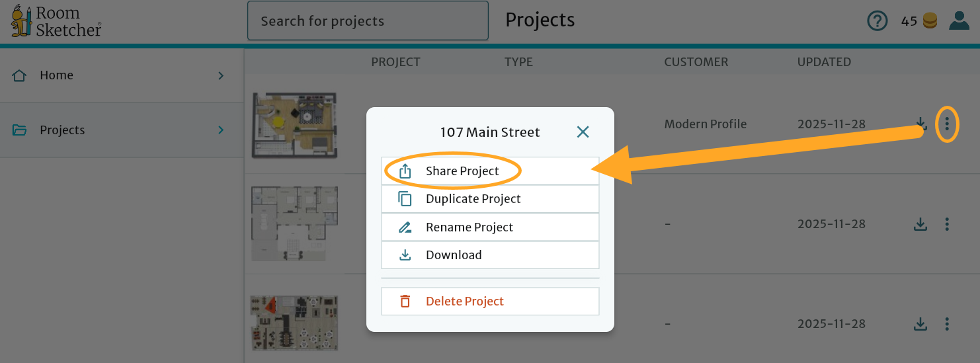
Task: Select Share Project from the menu
Action: click(490, 171)
